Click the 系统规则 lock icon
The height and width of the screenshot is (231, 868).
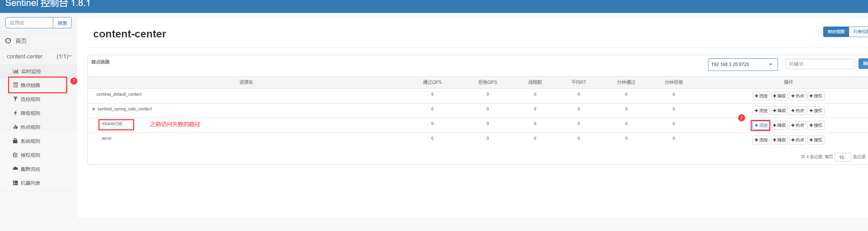tap(15, 141)
